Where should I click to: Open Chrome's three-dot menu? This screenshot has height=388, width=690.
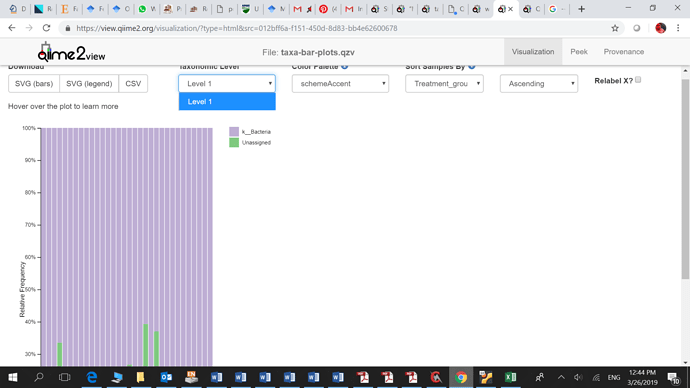[x=678, y=28]
